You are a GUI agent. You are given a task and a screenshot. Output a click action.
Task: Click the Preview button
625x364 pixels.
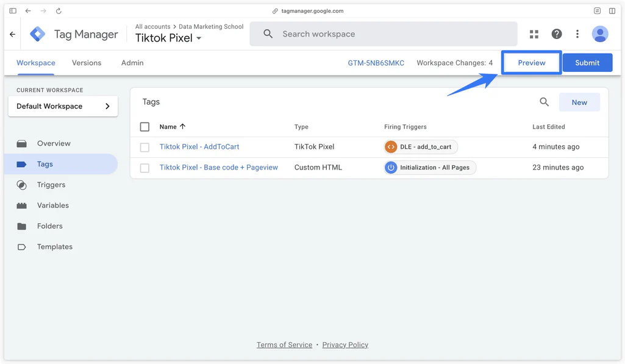(x=531, y=63)
